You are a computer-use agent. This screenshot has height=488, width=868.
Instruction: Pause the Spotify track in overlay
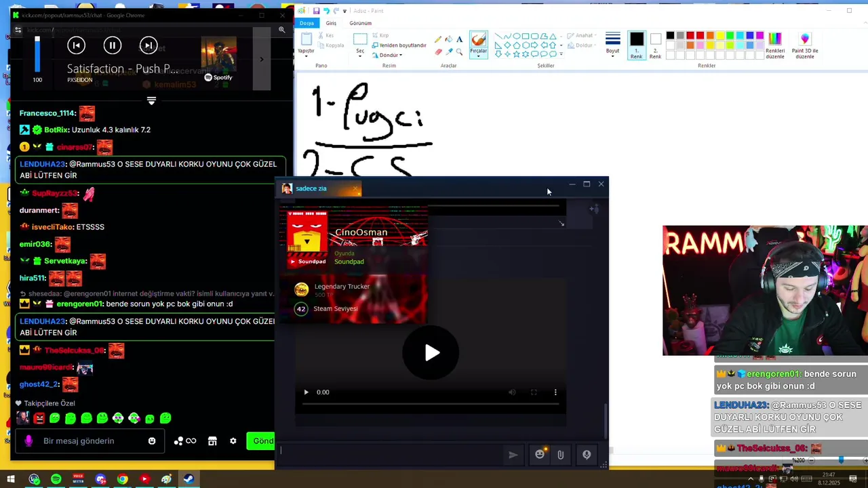point(113,45)
